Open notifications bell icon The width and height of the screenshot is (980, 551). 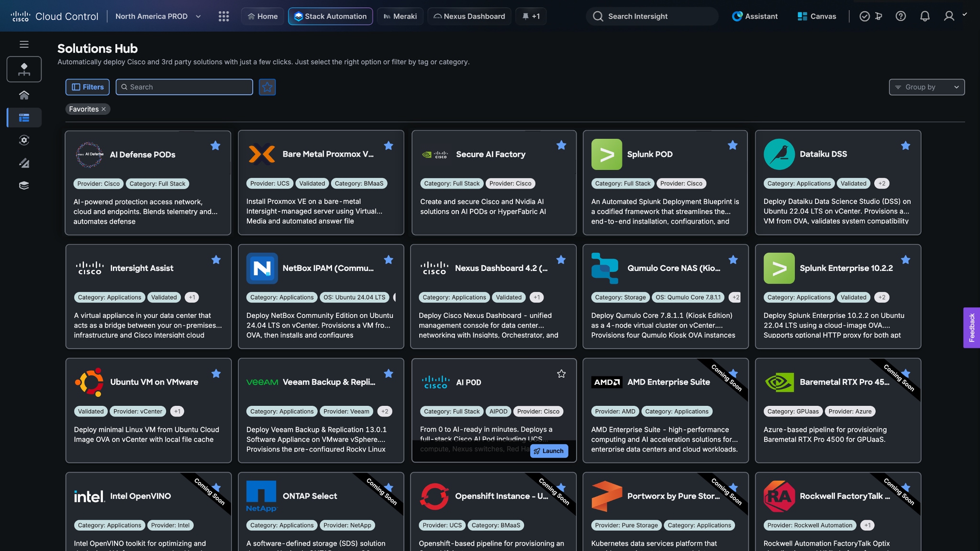tap(924, 16)
